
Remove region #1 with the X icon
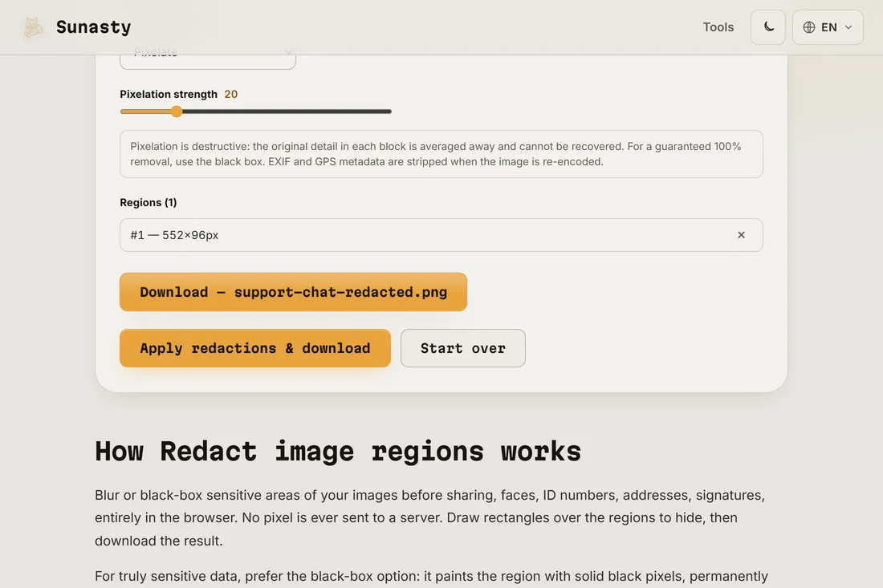(x=741, y=234)
